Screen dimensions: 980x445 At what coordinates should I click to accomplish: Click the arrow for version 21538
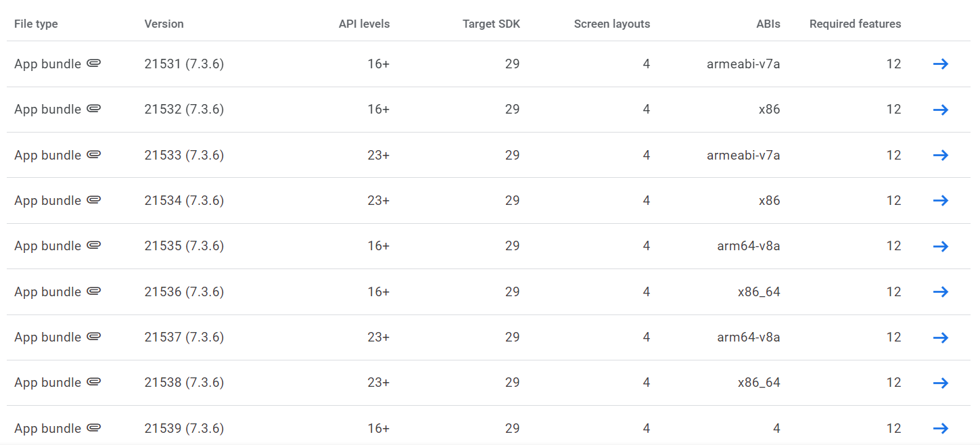point(940,383)
